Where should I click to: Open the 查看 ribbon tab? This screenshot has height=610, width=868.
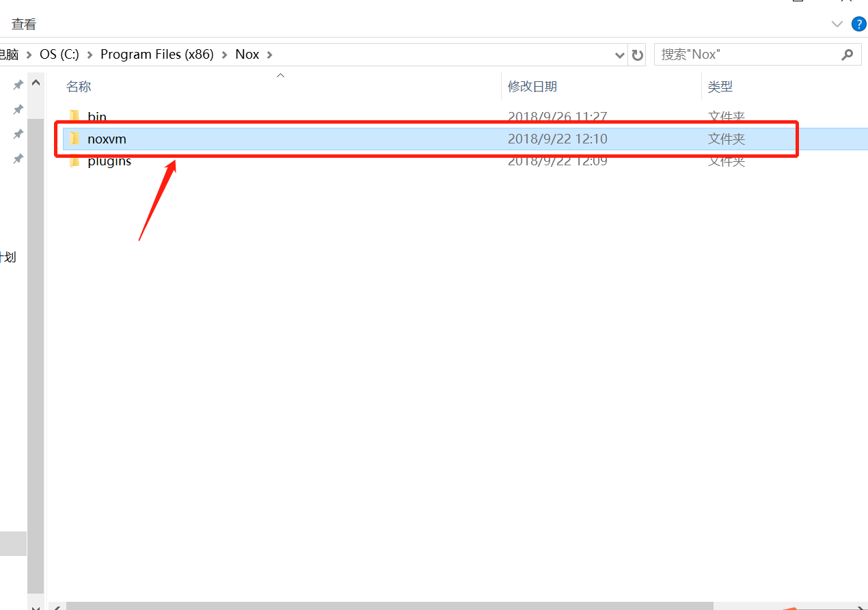tap(24, 25)
